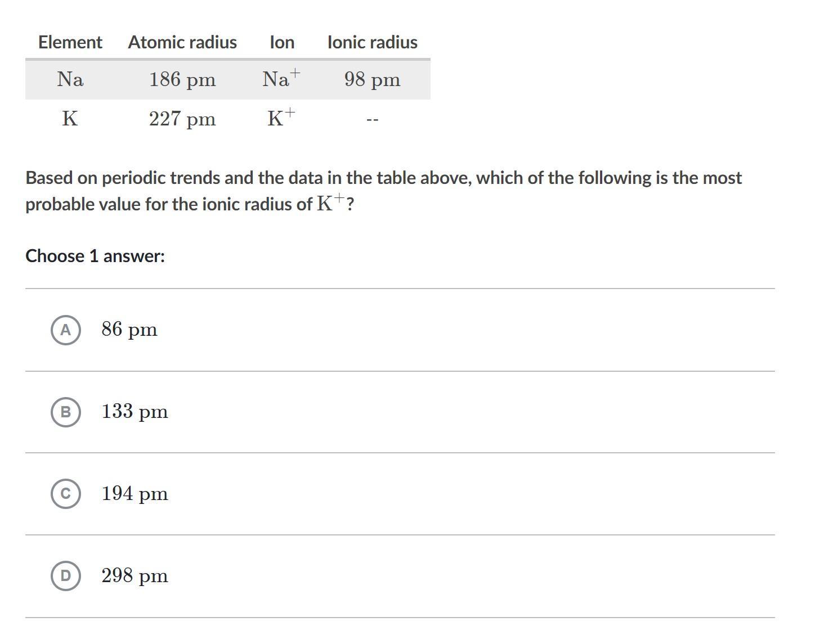Click the Na element cell
This screenshot has height=644, width=833.
coord(70,79)
